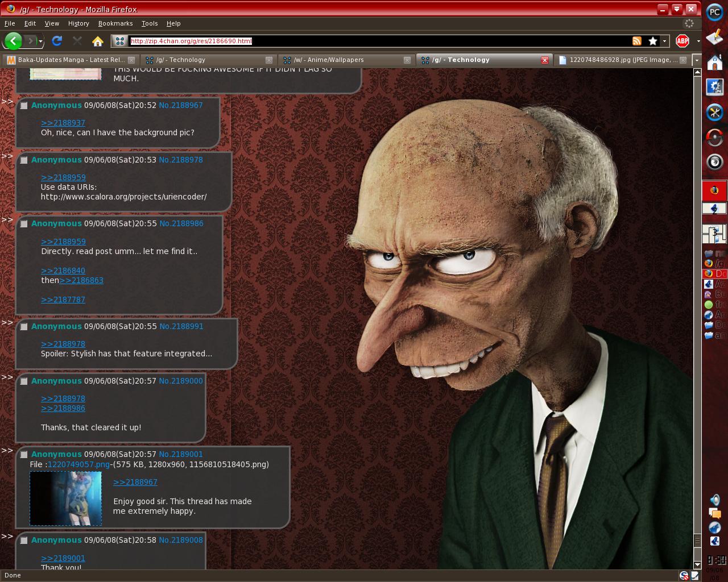Open the wrench and screwdriver tools launcher
The width and height of the screenshot is (728, 582).
[x=714, y=112]
